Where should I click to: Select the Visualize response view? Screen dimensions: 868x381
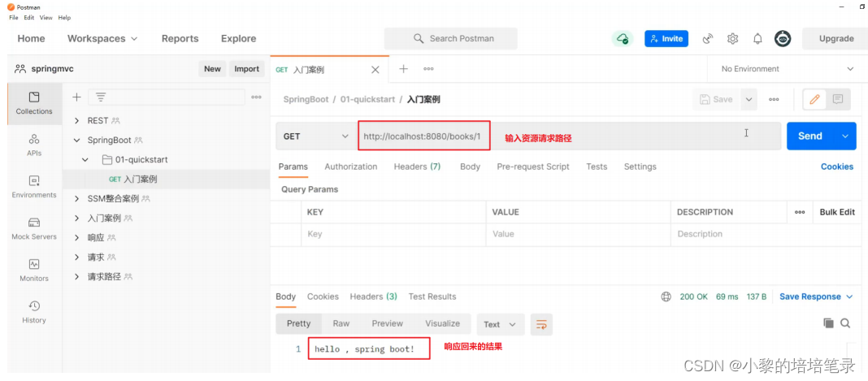442,323
